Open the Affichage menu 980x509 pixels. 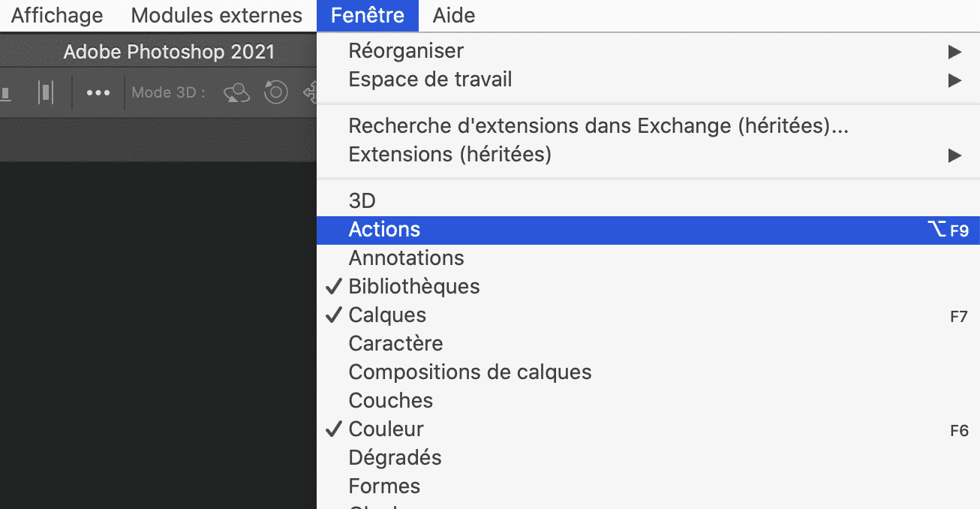pyautogui.click(x=56, y=15)
